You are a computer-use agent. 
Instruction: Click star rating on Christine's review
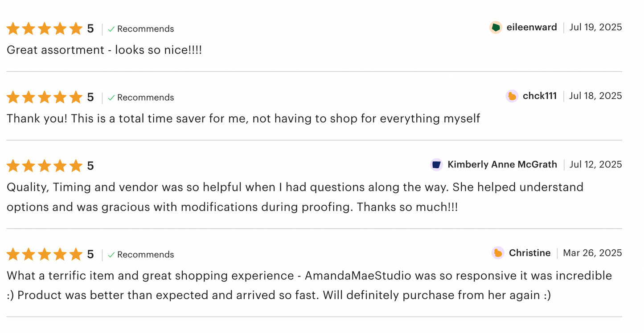pyautogui.click(x=45, y=255)
